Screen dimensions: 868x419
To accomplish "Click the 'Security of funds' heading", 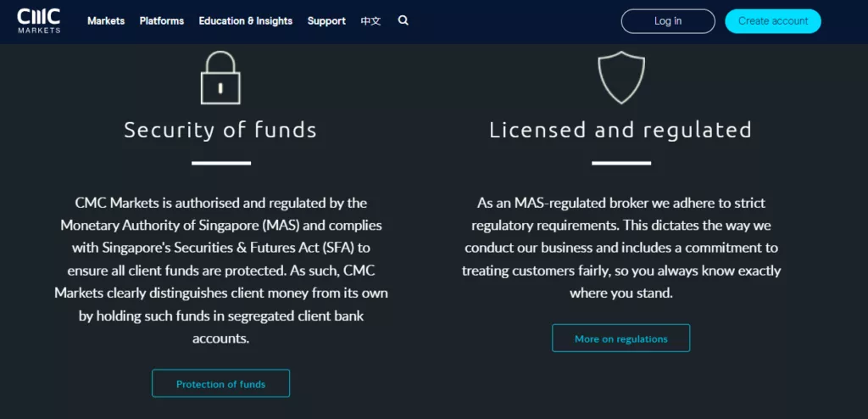I will tap(220, 130).
